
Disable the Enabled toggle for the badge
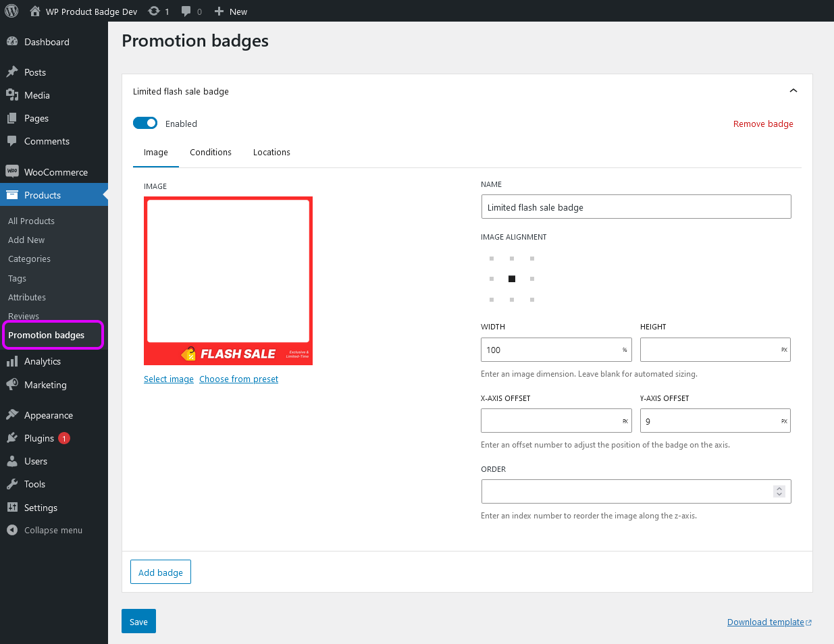[x=145, y=123]
